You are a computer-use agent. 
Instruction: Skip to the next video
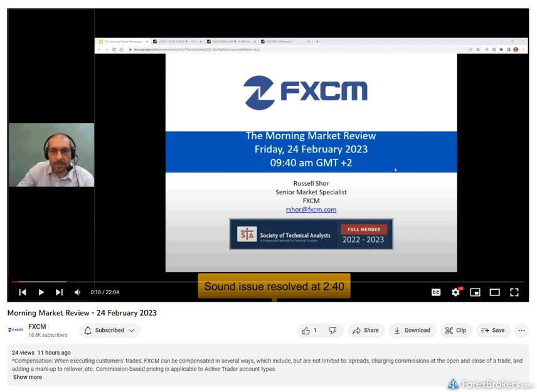coord(59,292)
